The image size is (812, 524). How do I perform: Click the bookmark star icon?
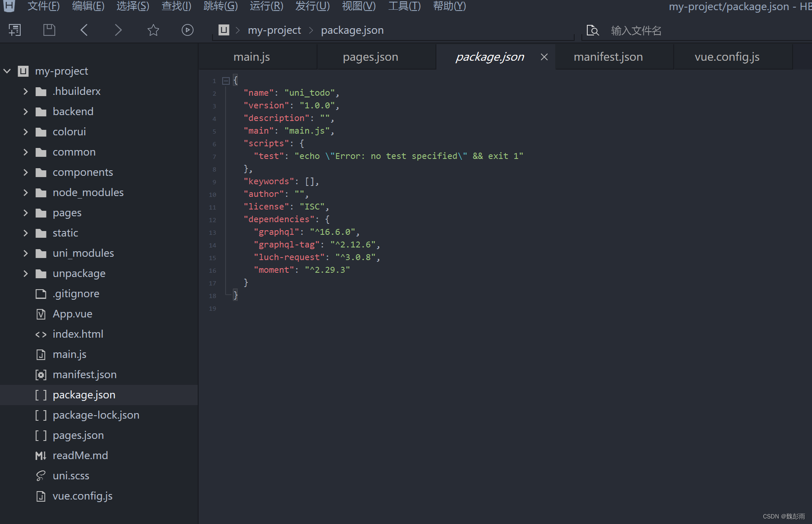coord(153,30)
